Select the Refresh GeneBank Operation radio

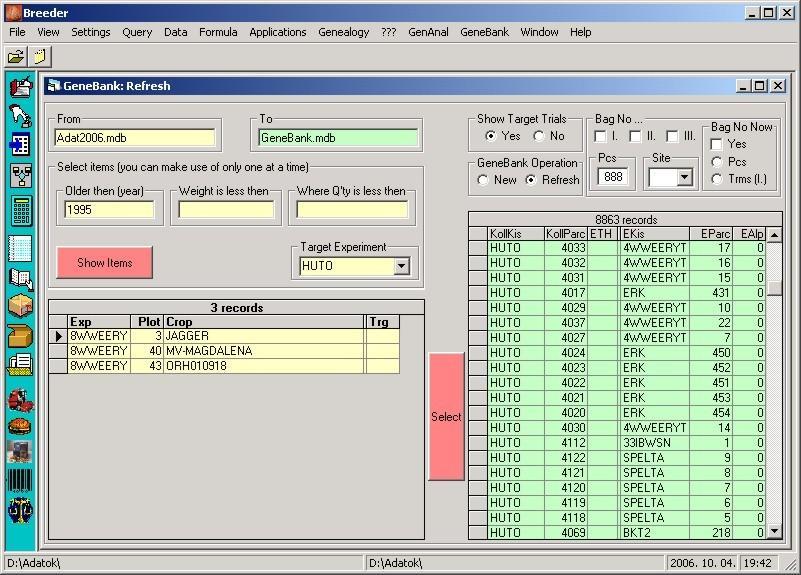tap(531, 180)
